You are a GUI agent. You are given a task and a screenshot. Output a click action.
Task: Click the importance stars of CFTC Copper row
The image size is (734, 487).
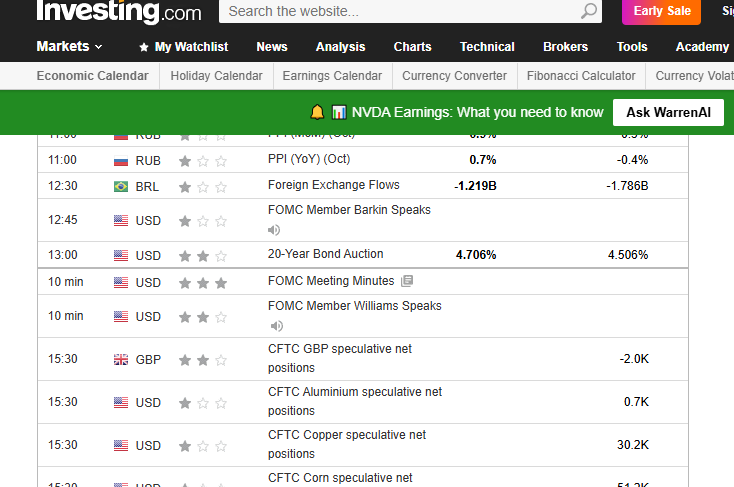(x=203, y=446)
